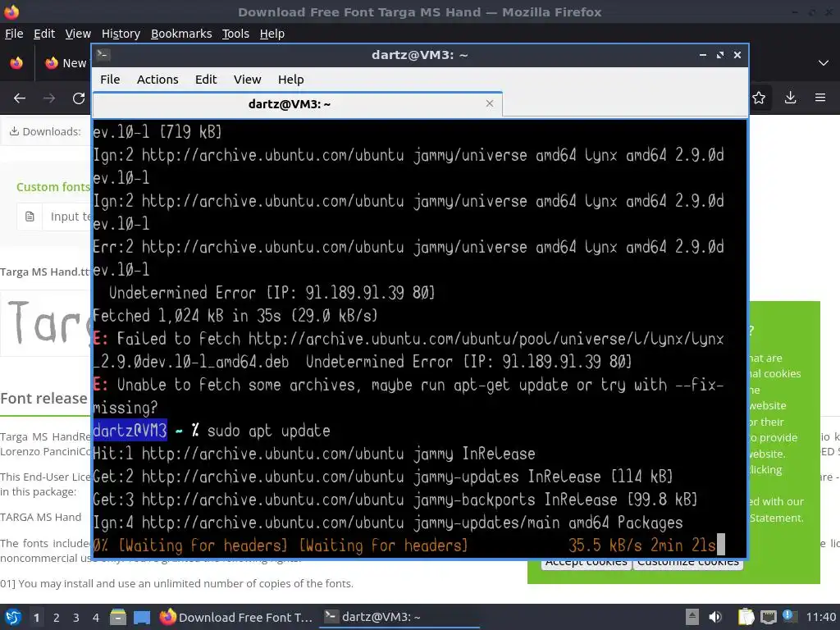Click Firefox back arrow button

point(20,98)
